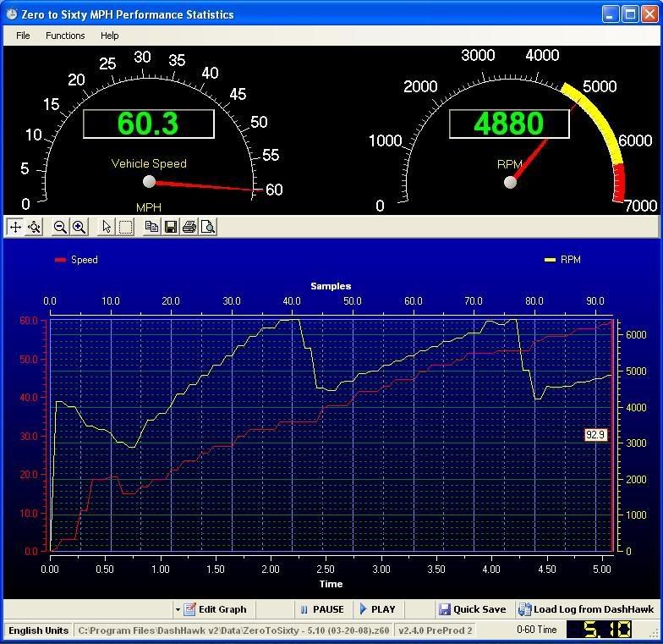Screen dimensions: 663x644
Task: Select the arrow pointer tool
Action: click(x=107, y=227)
